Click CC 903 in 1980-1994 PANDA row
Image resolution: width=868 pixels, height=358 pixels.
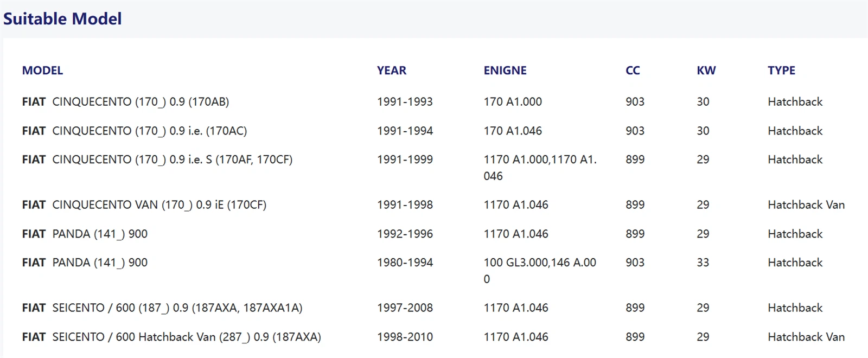635,263
